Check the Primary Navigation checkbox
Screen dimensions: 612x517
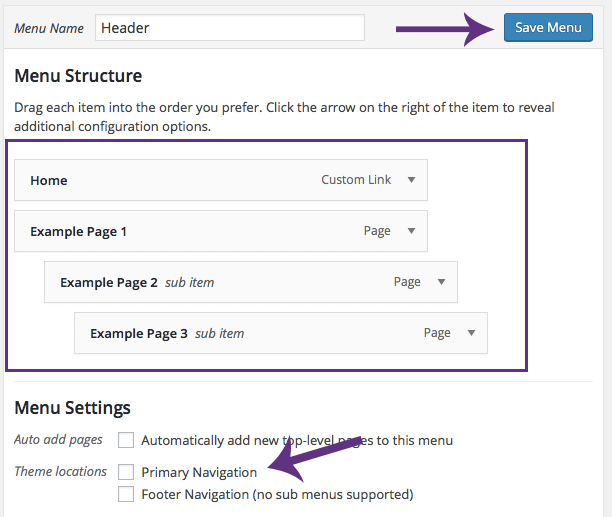pyautogui.click(x=126, y=472)
